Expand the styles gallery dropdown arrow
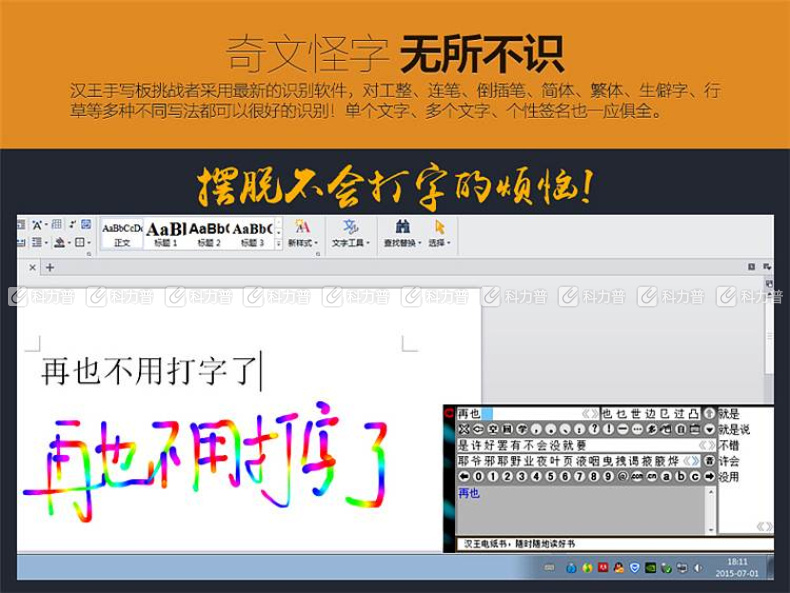The width and height of the screenshot is (790, 593). pos(278,243)
